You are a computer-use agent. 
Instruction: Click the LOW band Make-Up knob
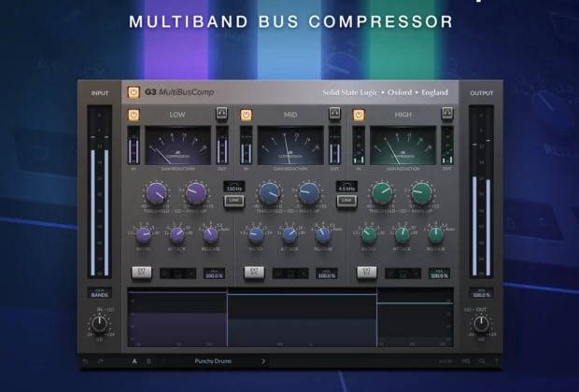[x=196, y=192]
